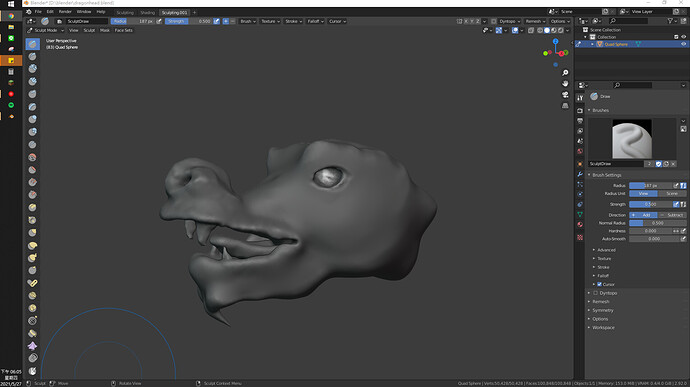The height and width of the screenshot is (387, 690).
Task: Open Object Data green triangle tab
Action: pos(580,214)
